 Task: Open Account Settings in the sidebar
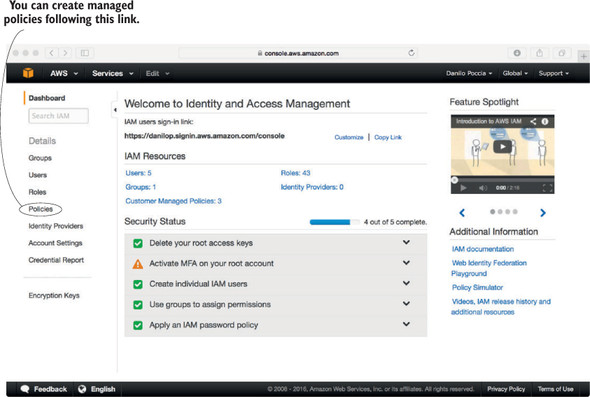55,243
